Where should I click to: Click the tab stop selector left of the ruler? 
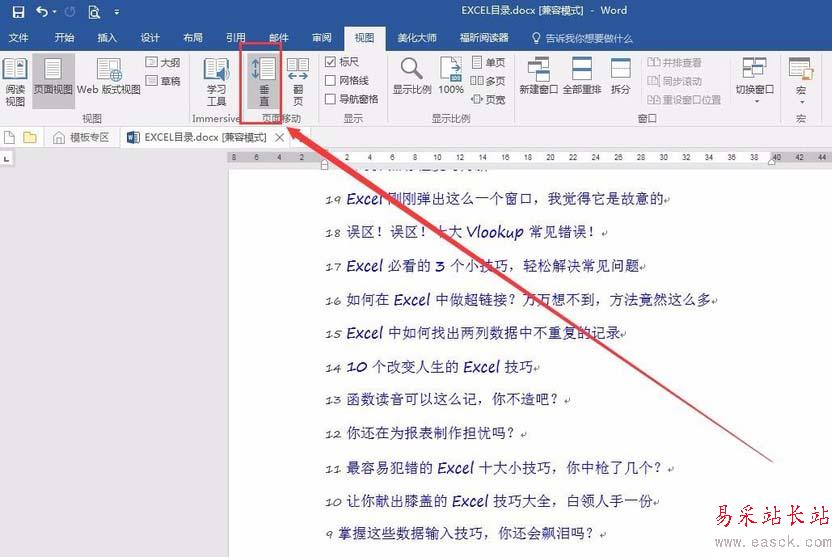point(6,159)
